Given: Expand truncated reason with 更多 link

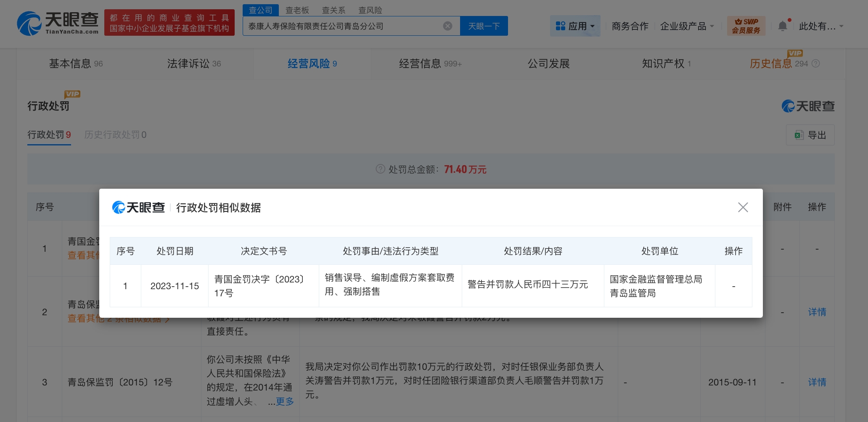Looking at the screenshot, I should [x=285, y=401].
